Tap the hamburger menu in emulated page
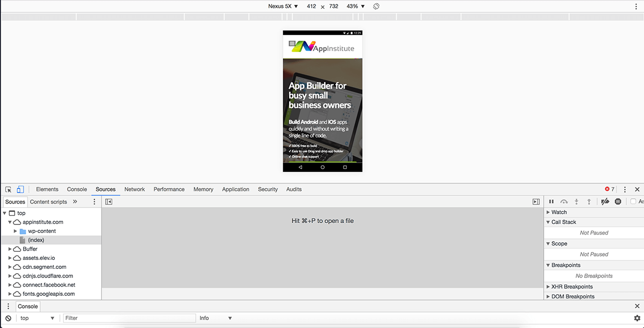 pos(292,43)
